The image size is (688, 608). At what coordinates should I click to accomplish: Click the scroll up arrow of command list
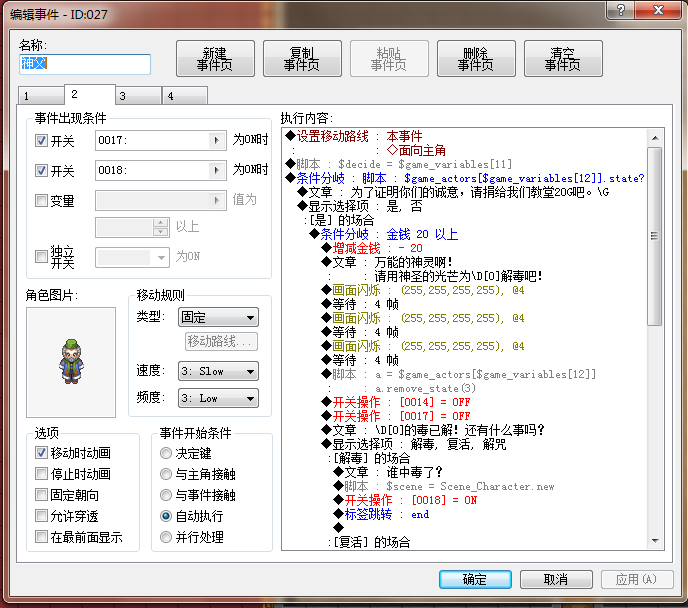point(655,138)
